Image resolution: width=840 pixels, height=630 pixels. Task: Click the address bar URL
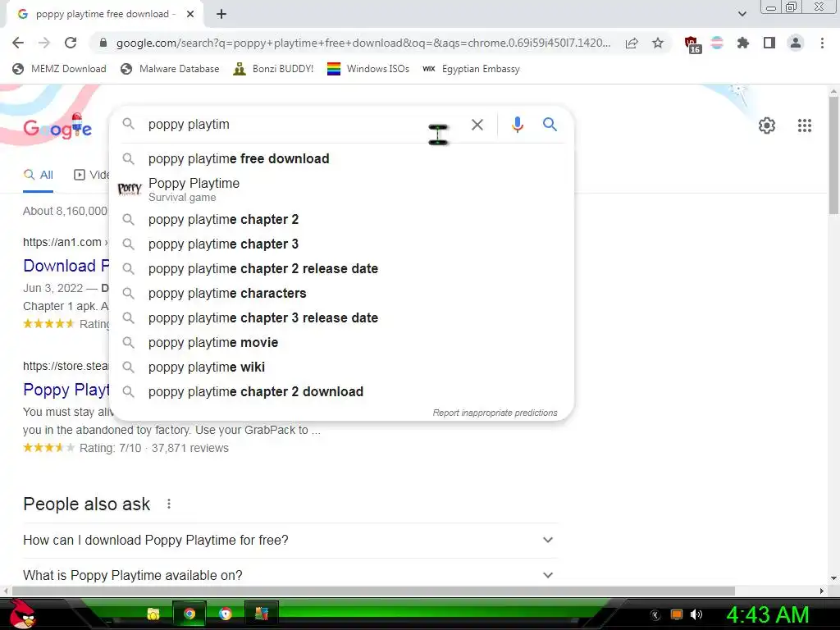pos(363,43)
